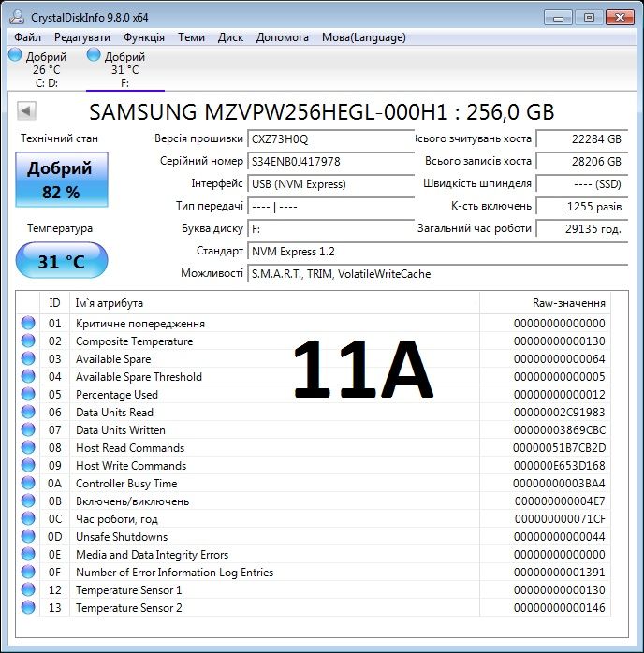Image resolution: width=644 pixels, height=653 pixels.
Task: Click the ID column header
Action: pos(54,303)
